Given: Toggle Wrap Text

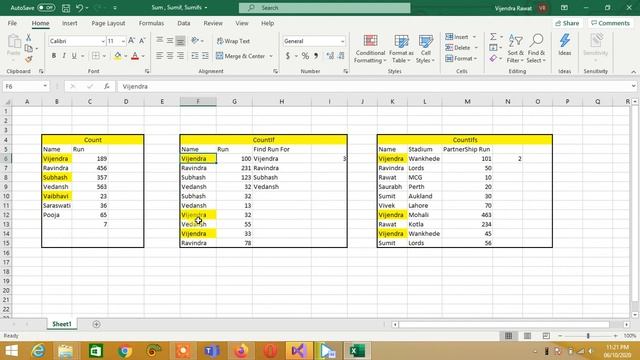Looking at the screenshot, I should click(x=233, y=41).
